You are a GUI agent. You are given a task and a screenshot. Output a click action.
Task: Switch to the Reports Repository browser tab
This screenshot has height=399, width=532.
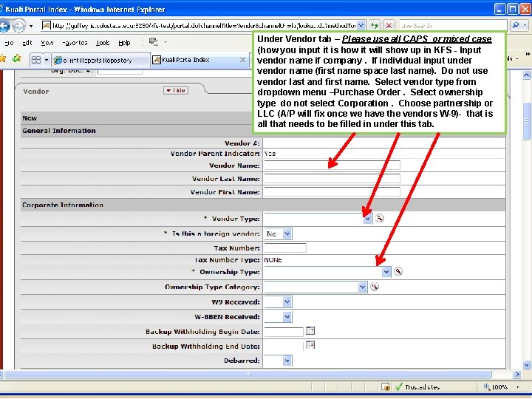[x=100, y=60]
